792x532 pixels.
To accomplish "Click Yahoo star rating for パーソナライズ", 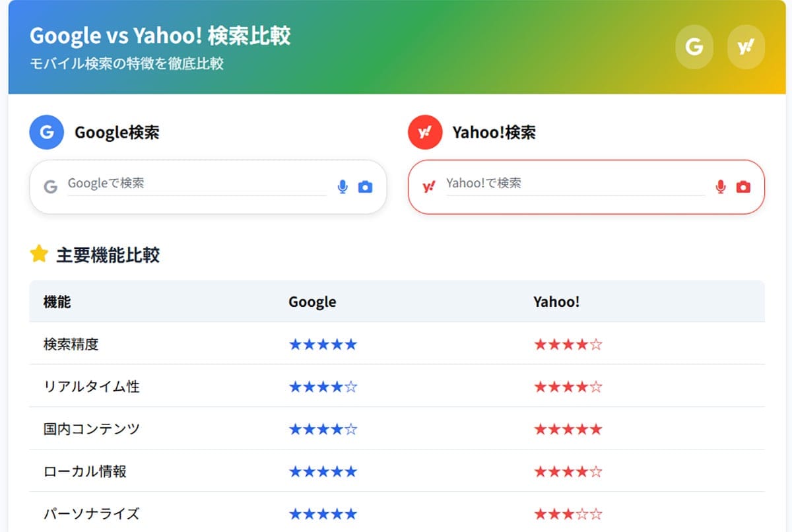I will tap(568, 514).
